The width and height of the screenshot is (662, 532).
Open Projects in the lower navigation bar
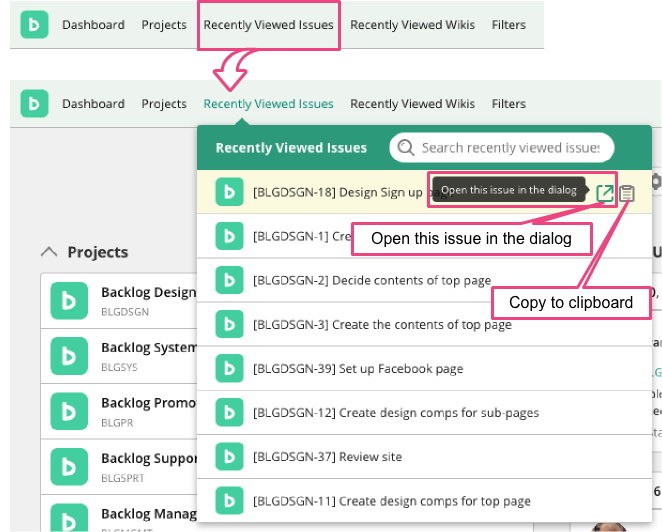[164, 104]
